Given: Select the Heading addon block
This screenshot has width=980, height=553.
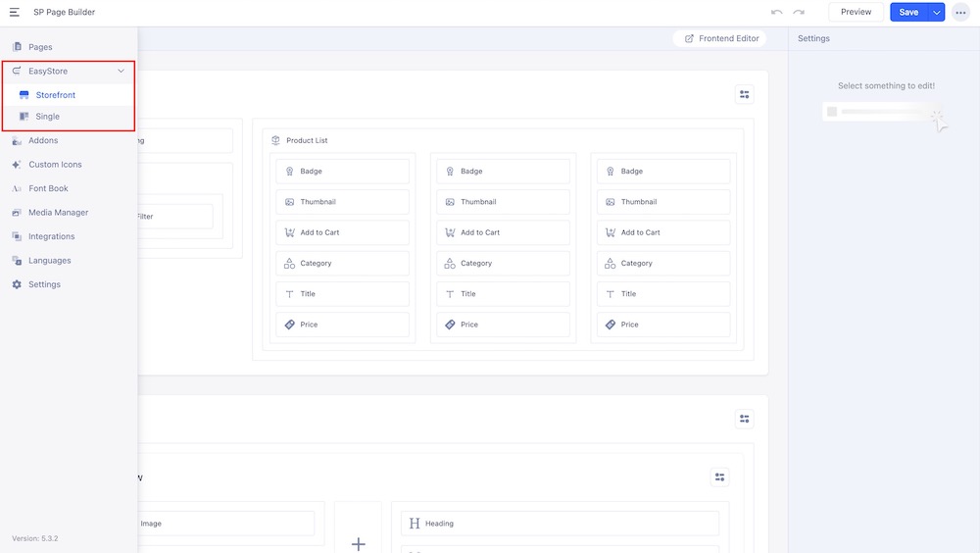Looking at the screenshot, I should pyautogui.click(x=439, y=524).
